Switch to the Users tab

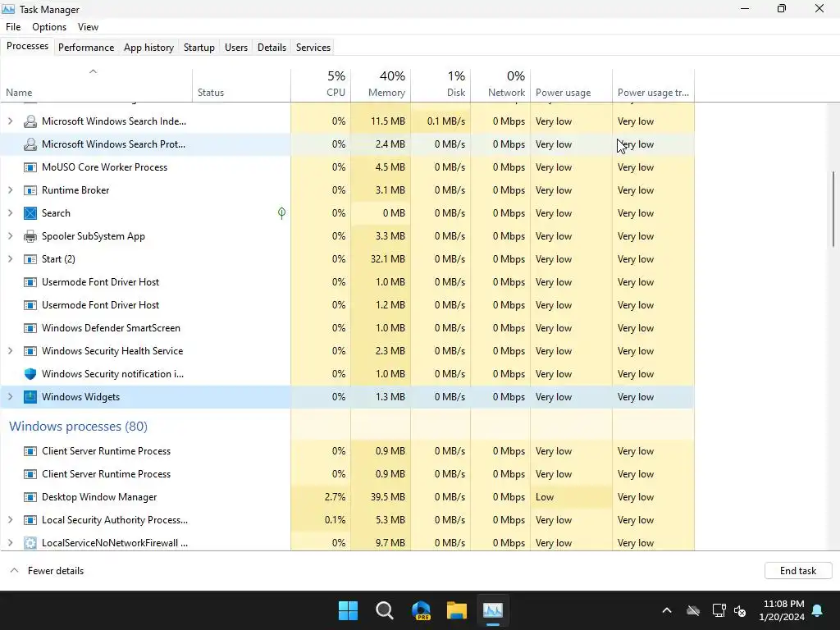236,47
